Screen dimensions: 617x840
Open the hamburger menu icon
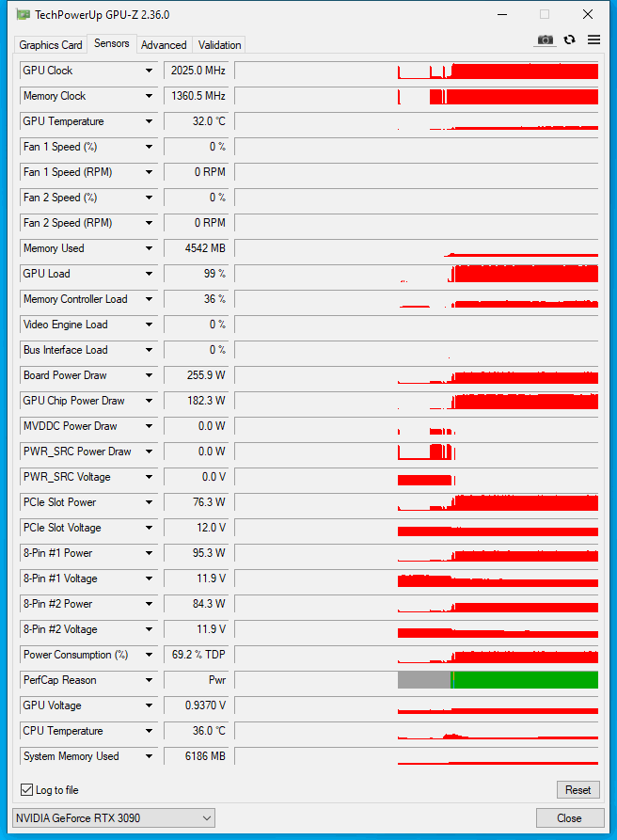pos(594,40)
